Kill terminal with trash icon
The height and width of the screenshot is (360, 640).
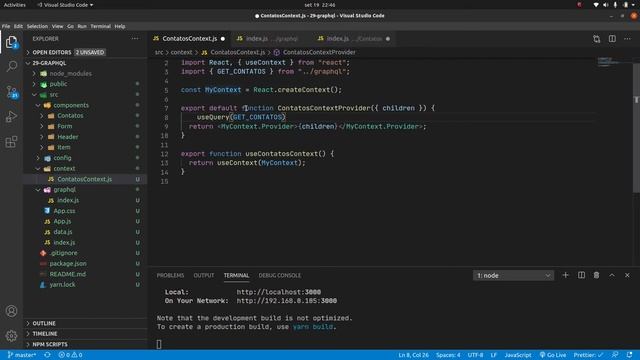[596, 275]
